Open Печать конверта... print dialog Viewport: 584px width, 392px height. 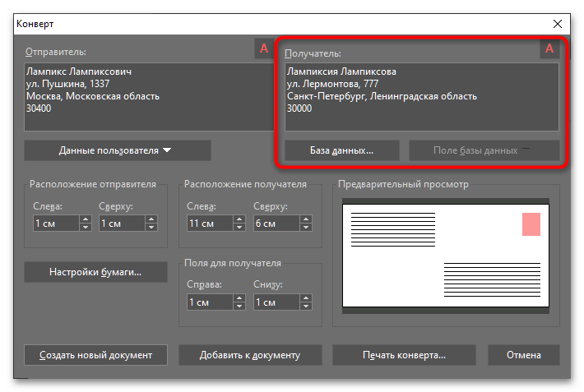(404, 355)
